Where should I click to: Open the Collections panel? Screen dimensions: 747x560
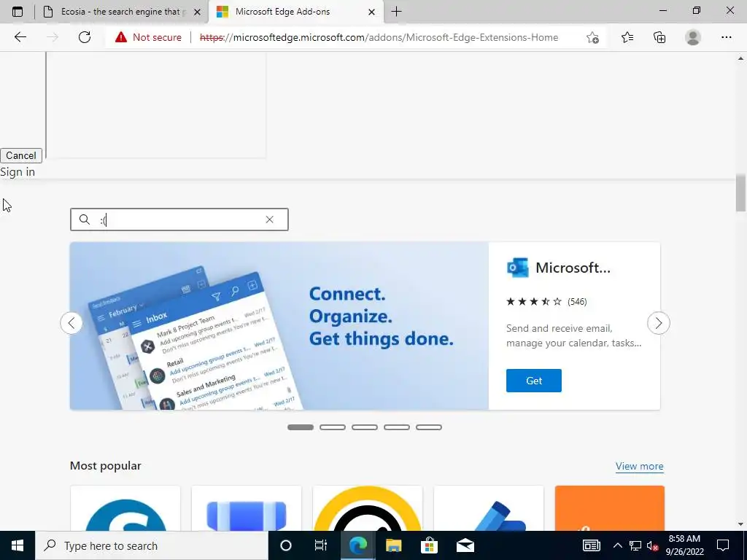pos(659,37)
